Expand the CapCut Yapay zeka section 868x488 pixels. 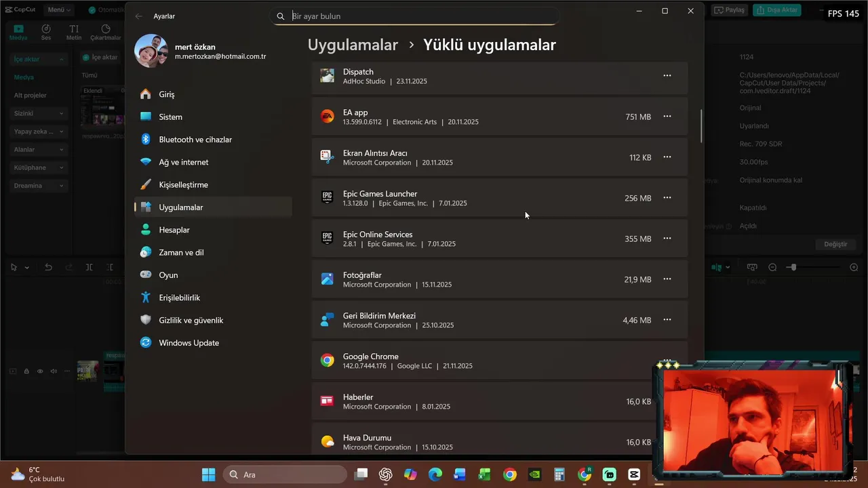(x=39, y=131)
